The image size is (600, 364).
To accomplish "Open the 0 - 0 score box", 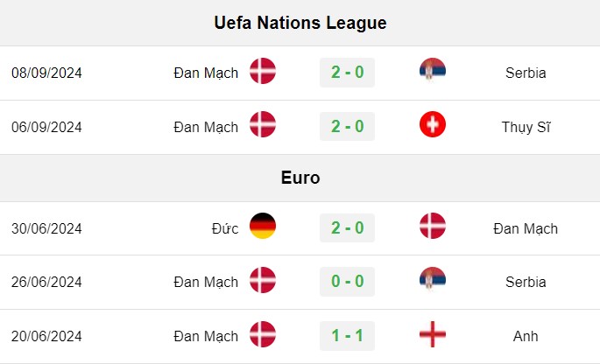I will click(x=347, y=282).
